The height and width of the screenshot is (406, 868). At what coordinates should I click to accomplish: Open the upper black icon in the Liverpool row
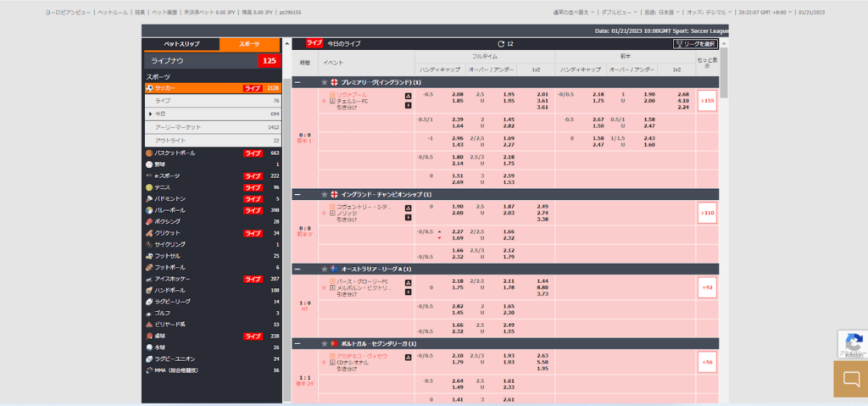tap(408, 96)
